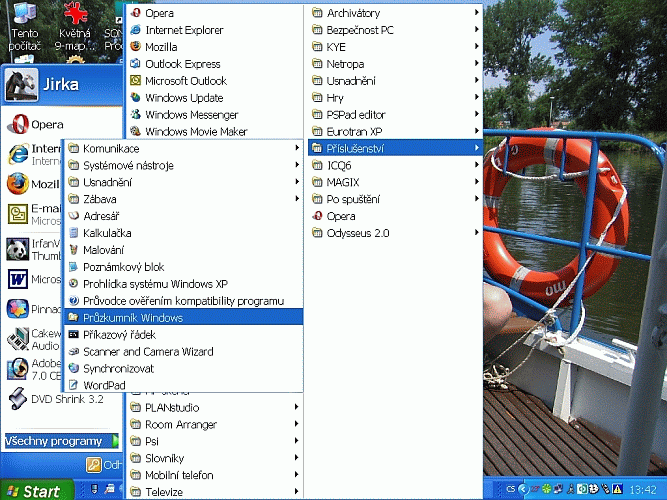Expand the Komunikace submenu
Image resolution: width=667 pixels, height=500 pixels.
click(183, 148)
